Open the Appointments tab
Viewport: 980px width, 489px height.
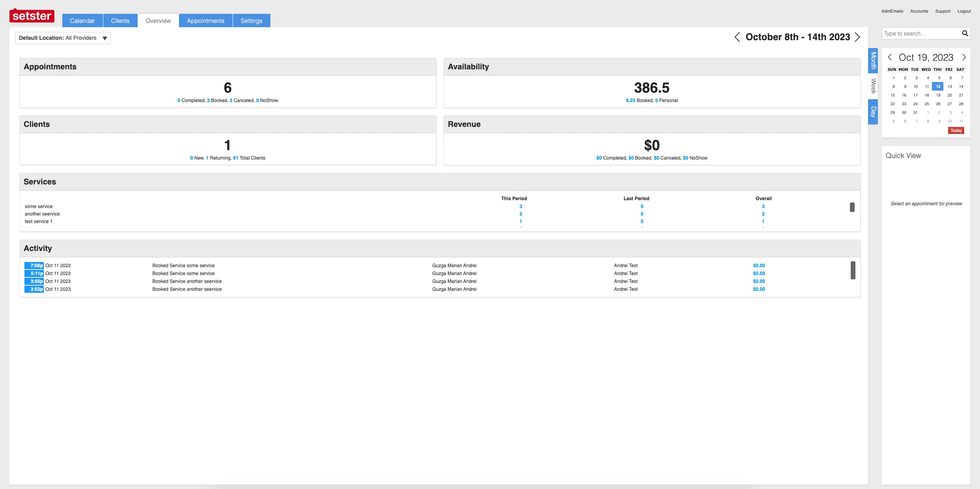[x=205, y=21]
